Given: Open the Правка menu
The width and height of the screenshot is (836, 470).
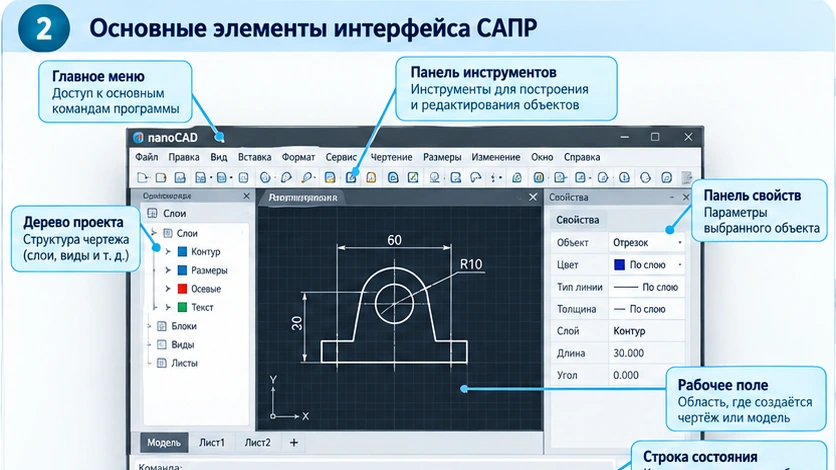Looking at the screenshot, I should coord(184,157).
